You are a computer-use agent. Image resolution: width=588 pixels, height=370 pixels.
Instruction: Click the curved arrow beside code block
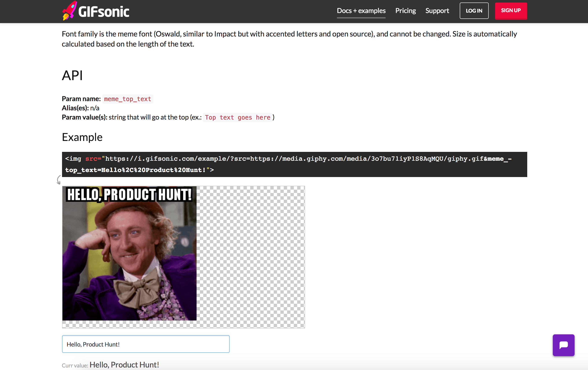pyautogui.click(x=59, y=180)
